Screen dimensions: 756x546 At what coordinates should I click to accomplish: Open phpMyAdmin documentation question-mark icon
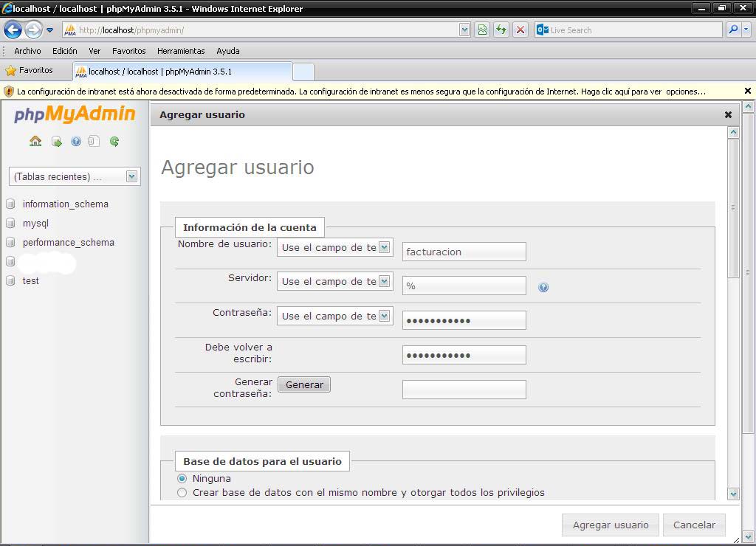pyautogui.click(x=76, y=141)
